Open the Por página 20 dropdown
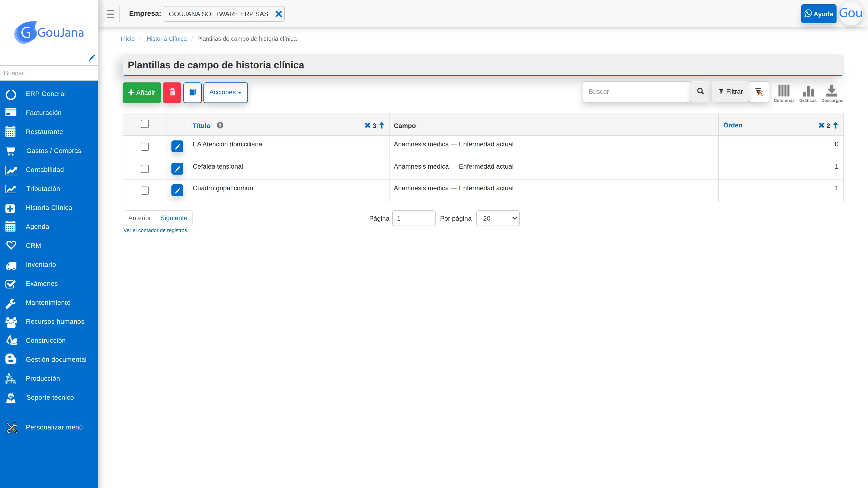This screenshot has width=868, height=488. pos(498,218)
